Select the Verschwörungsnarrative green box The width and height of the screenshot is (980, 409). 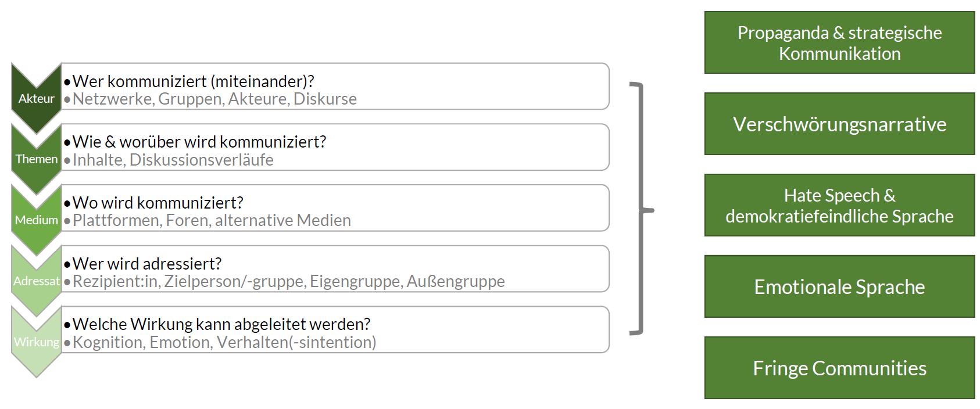coord(839,124)
